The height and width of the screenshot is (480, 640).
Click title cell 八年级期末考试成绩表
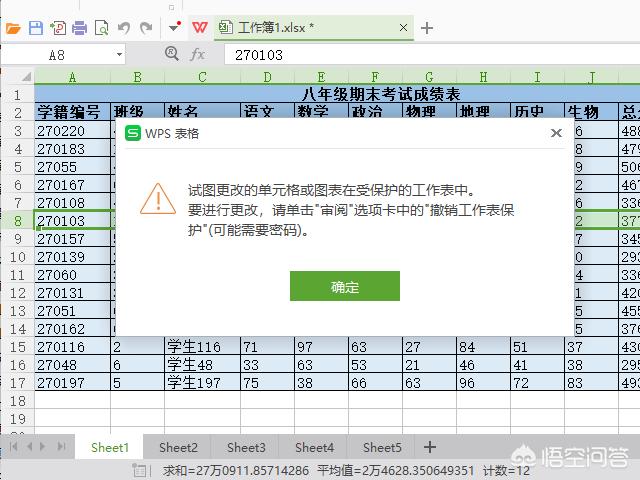[380, 94]
